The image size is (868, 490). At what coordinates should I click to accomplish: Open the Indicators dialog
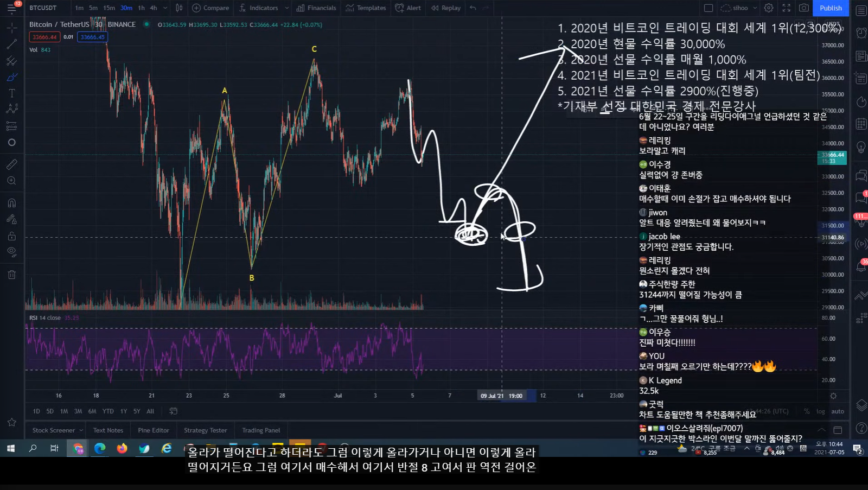258,8
